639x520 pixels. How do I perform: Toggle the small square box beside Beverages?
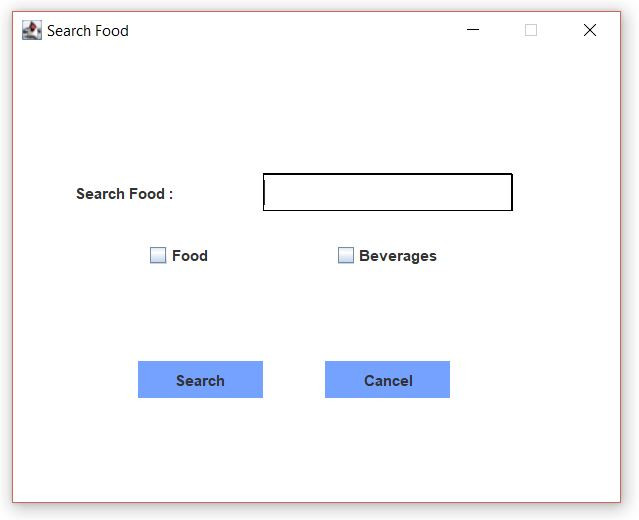click(x=346, y=256)
